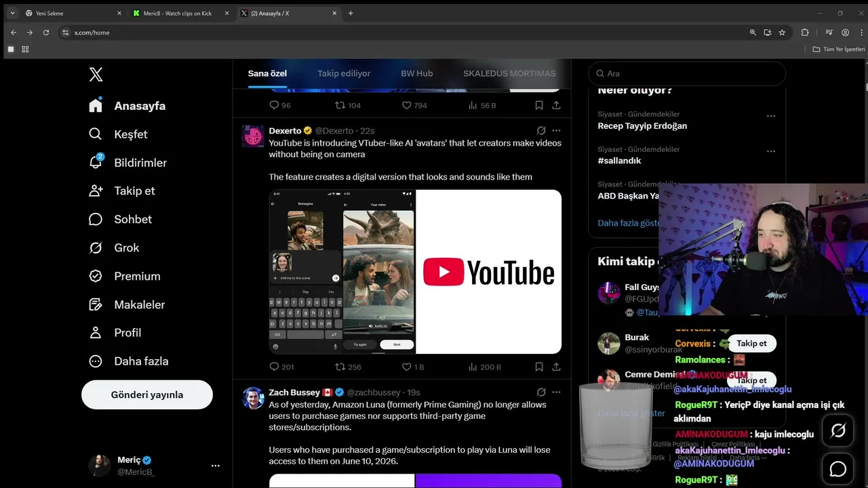The width and height of the screenshot is (868, 488).
Task: Open Zach Bussey profile avatar
Action: 253,398
